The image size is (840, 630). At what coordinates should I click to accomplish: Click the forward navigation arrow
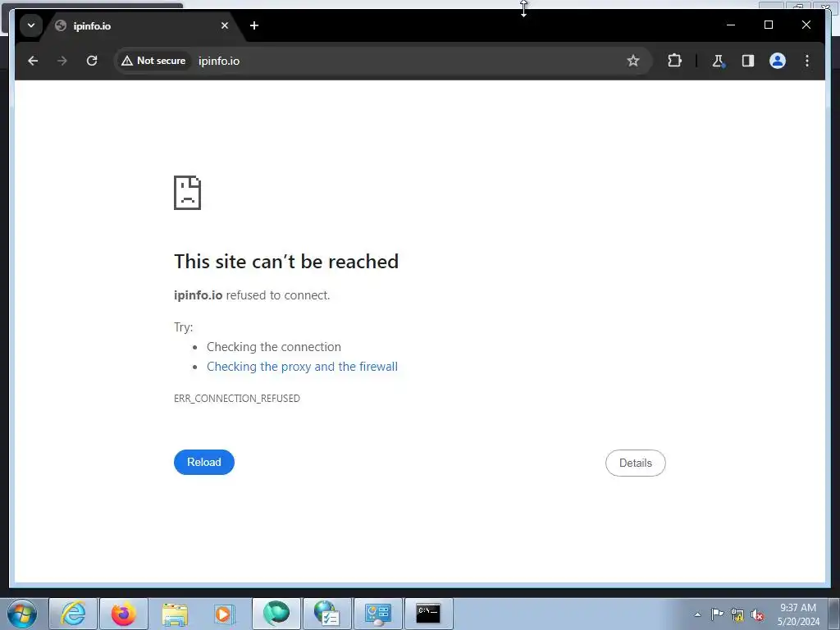tap(62, 61)
